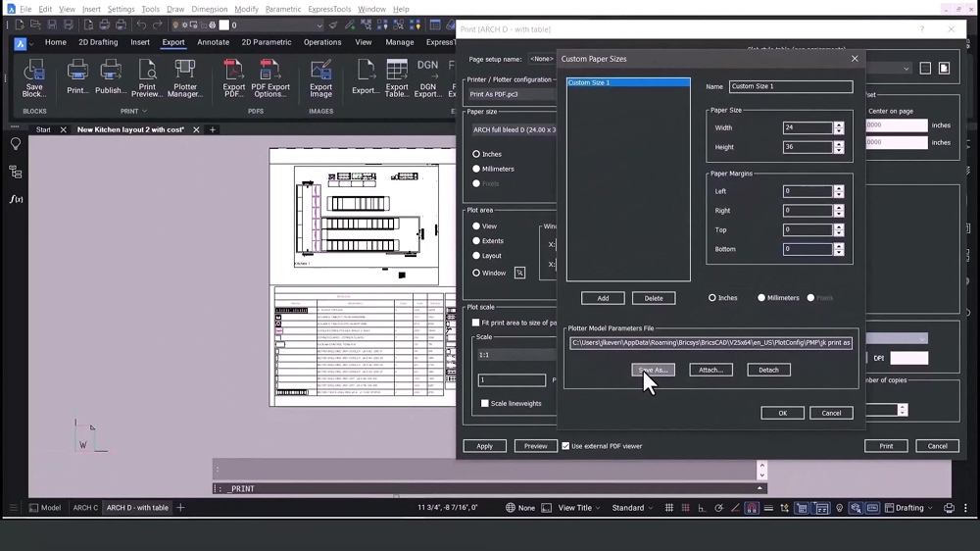Screen dimensions: 980x551
Task: Click OK in Custom Paper Sizes
Action: [782, 413]
